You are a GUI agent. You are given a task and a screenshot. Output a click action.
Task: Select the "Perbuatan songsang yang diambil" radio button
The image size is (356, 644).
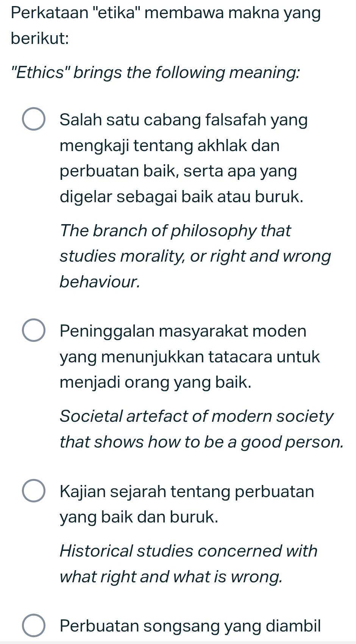[x=34, y=626]
